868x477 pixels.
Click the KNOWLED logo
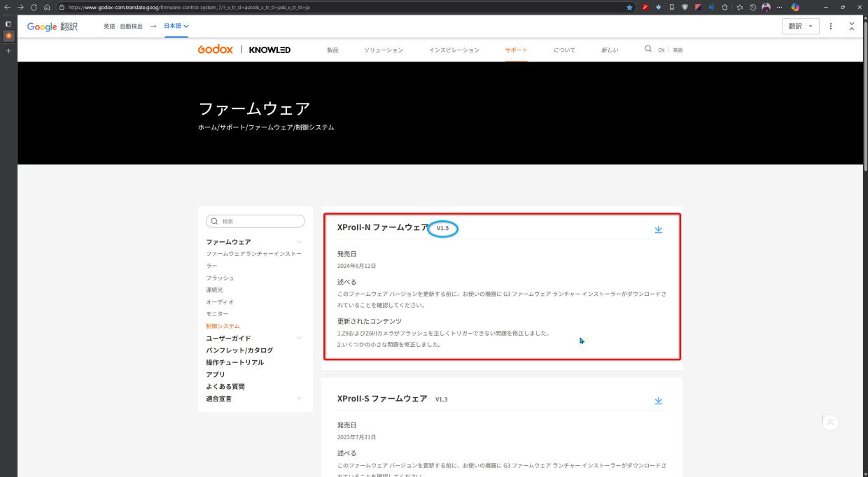pos(269,50)
